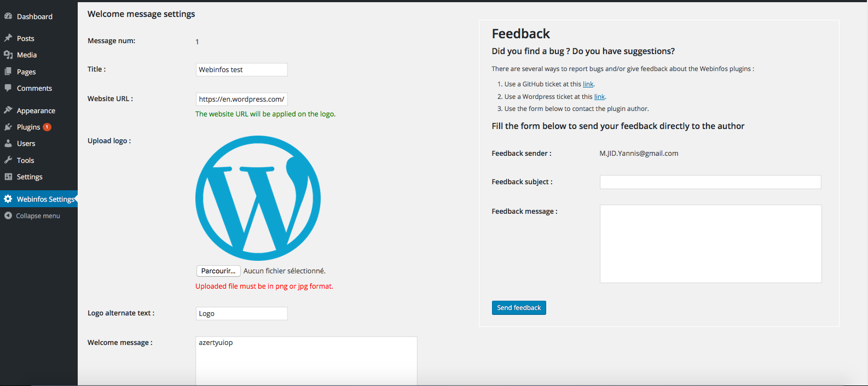Click the 'Upload logo :' label
The height and width of the screenshot is (386, 868).
109,141
